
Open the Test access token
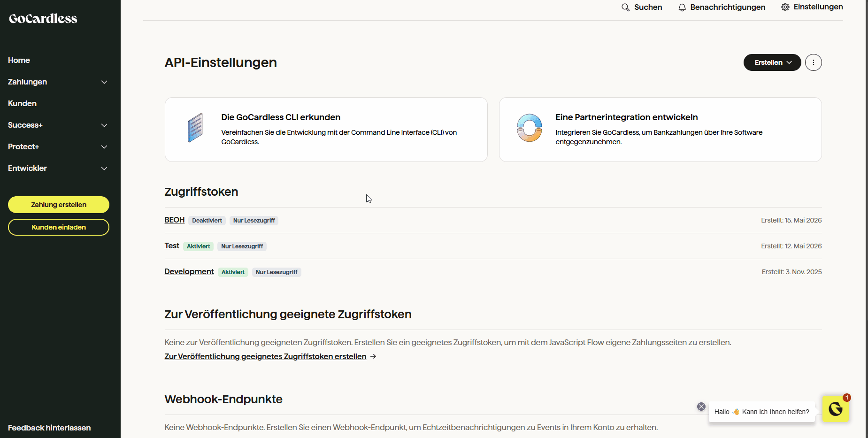[172, 246]
